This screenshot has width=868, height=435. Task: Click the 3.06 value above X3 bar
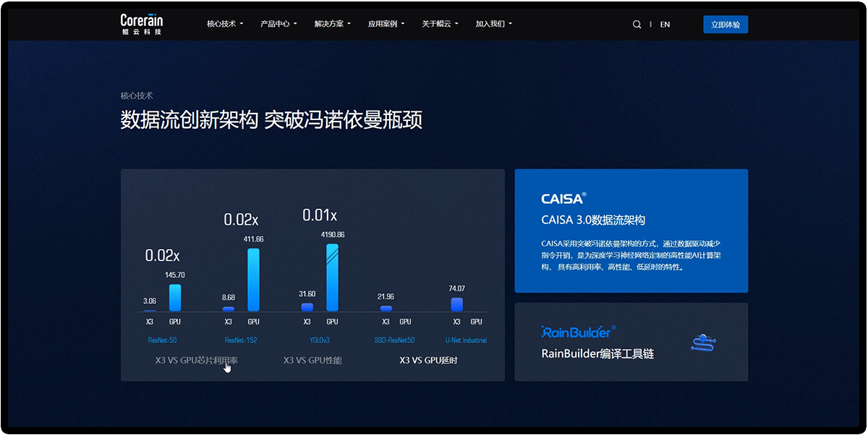pyautogui.click(x=150, y=301)
